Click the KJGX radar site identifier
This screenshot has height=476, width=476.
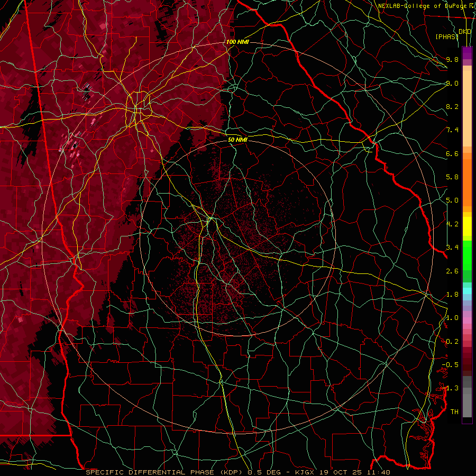click(x=306, y=472)
